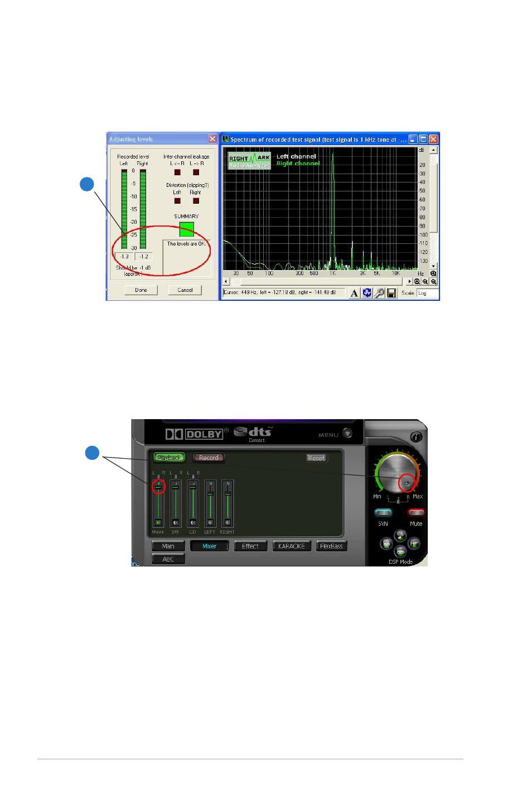Click the SW volume slider handle

(x=176, y=487)
